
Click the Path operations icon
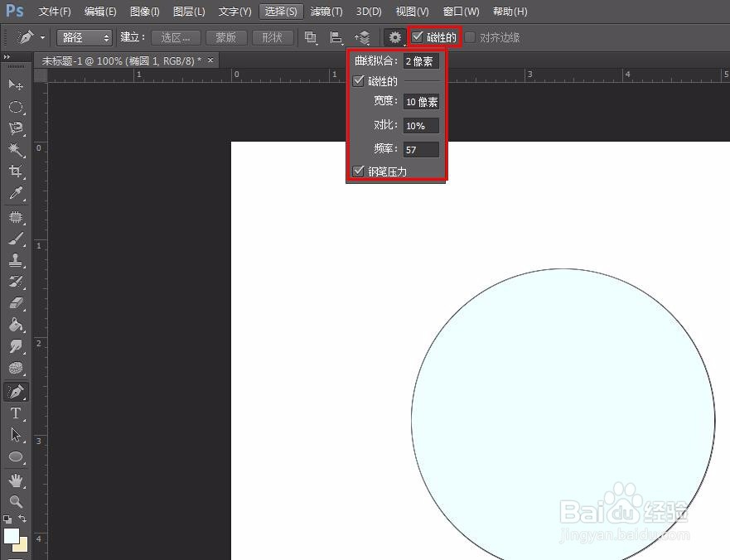point(311,37)
